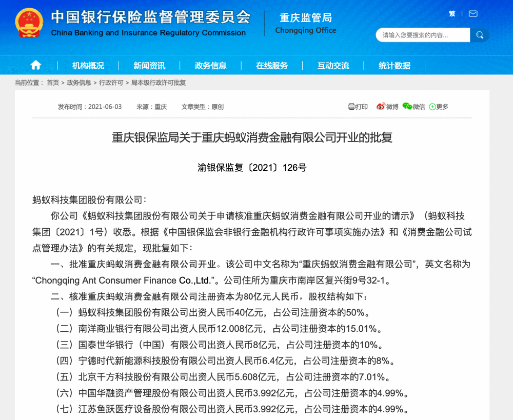Share via the green WeChat icon
The width and height of the screenshot is (513, 420).
(407, 107)
